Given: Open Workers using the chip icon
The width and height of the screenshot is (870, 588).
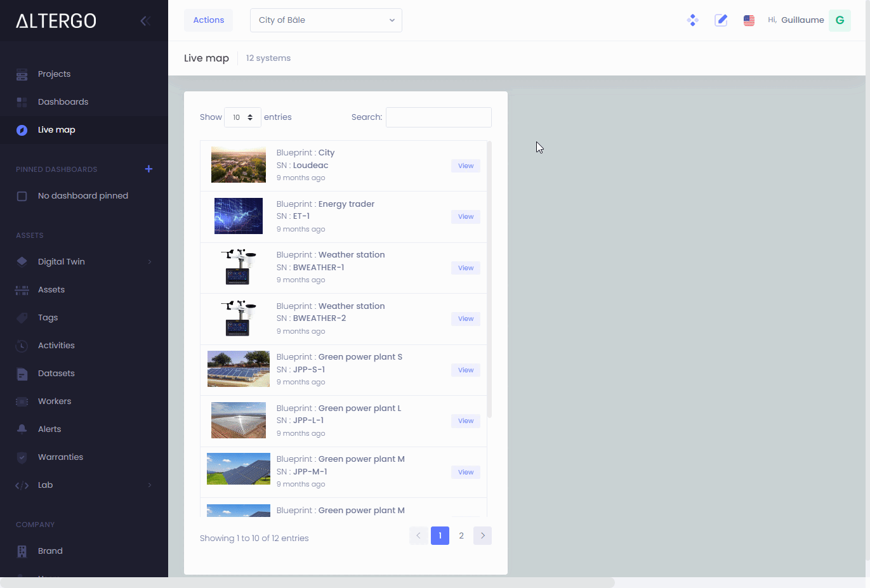Looking at the screenshot, I should coord(22,401).
